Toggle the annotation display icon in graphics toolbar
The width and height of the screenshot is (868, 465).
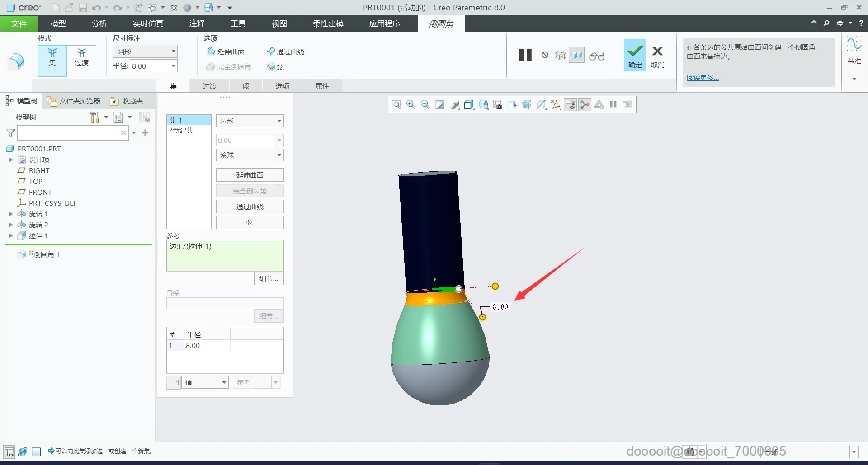(x=570, y=105)
